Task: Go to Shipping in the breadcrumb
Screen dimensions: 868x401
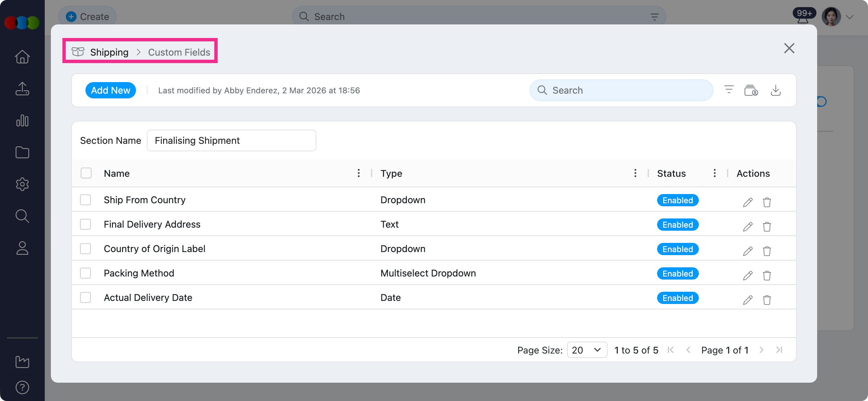Action: coord(109,52)
